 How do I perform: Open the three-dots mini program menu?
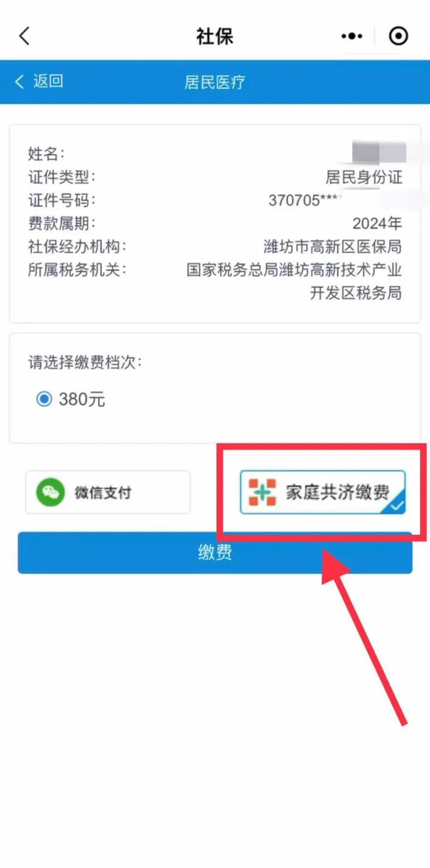351,37
